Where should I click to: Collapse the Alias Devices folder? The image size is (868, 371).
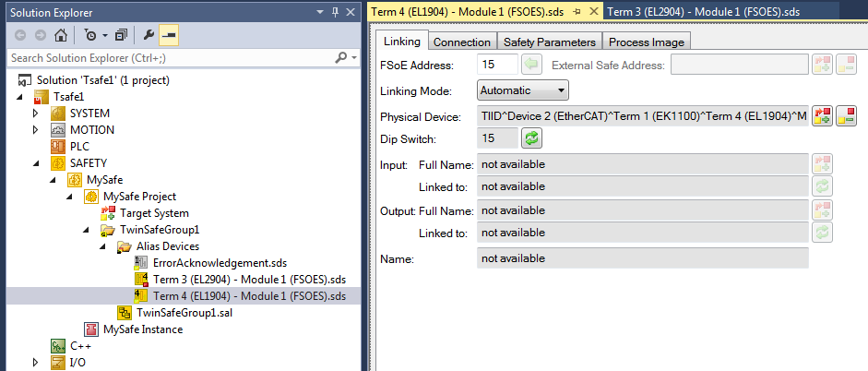click(104, 246)
